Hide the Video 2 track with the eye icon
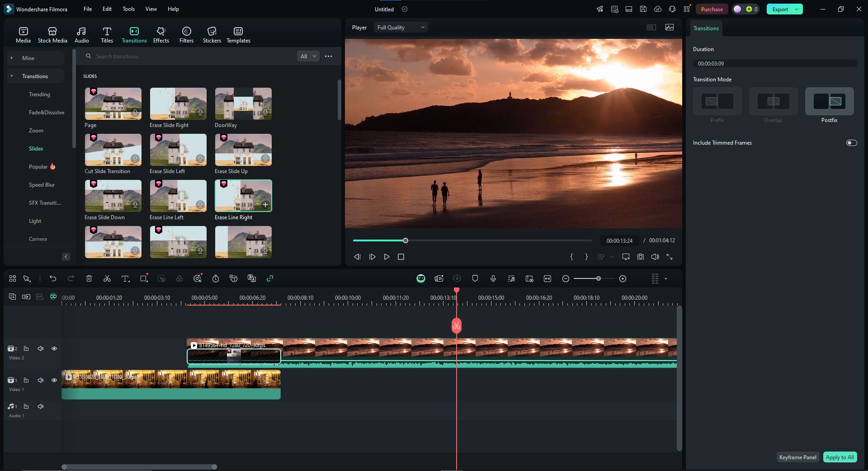This screenshot has height=471, width=868. (54, 349)
